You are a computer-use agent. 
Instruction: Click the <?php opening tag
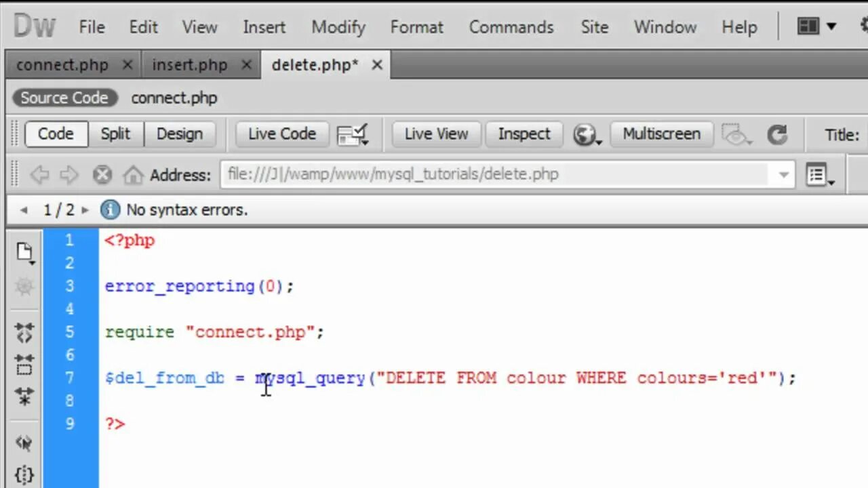(130, 241)
